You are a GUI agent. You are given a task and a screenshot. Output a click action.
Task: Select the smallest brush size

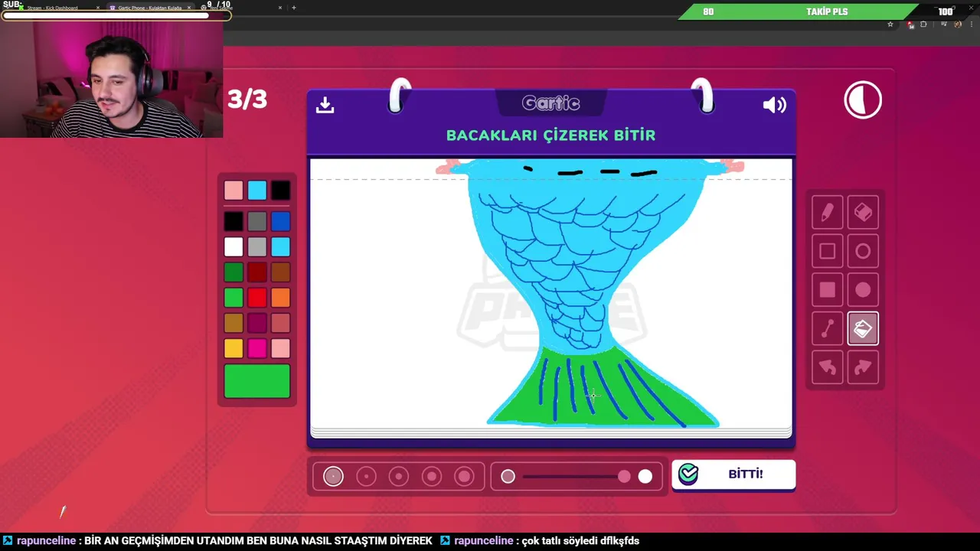tap(333, 477)
